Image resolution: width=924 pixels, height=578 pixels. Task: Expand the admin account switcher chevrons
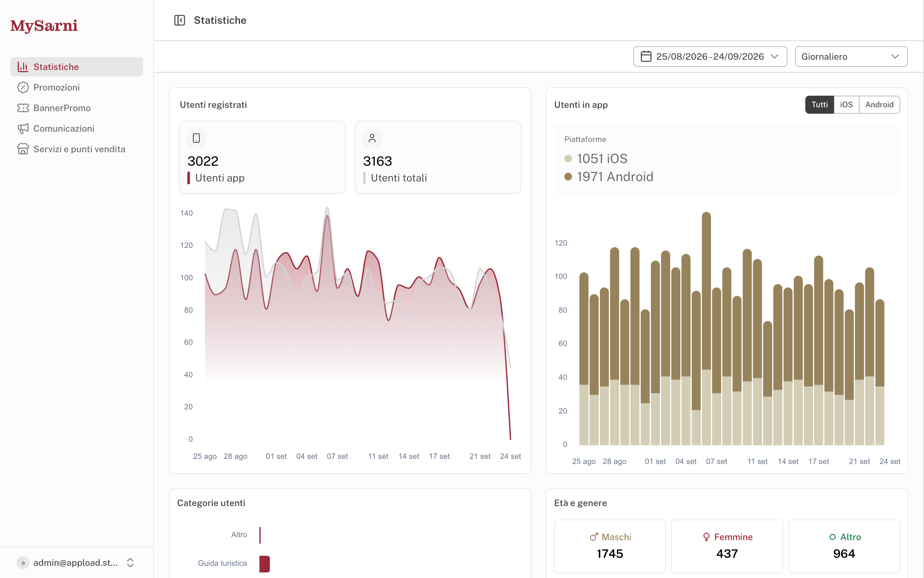[130, 563]
